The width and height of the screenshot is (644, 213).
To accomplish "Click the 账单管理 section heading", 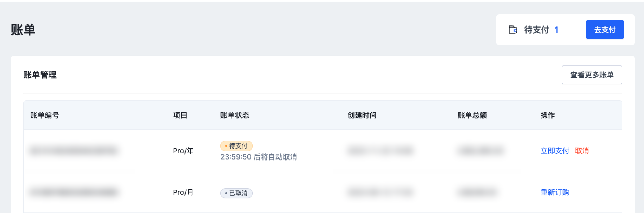I will (40, 75).
